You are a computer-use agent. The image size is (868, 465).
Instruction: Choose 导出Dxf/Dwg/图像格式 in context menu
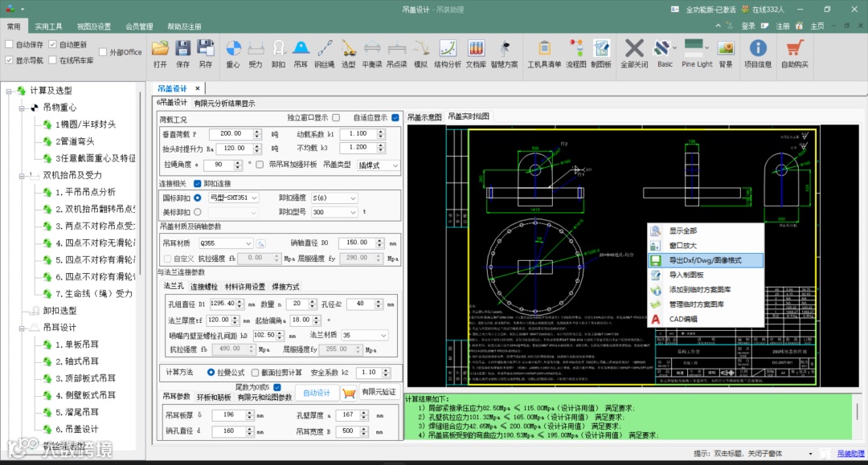click(704, 260)
